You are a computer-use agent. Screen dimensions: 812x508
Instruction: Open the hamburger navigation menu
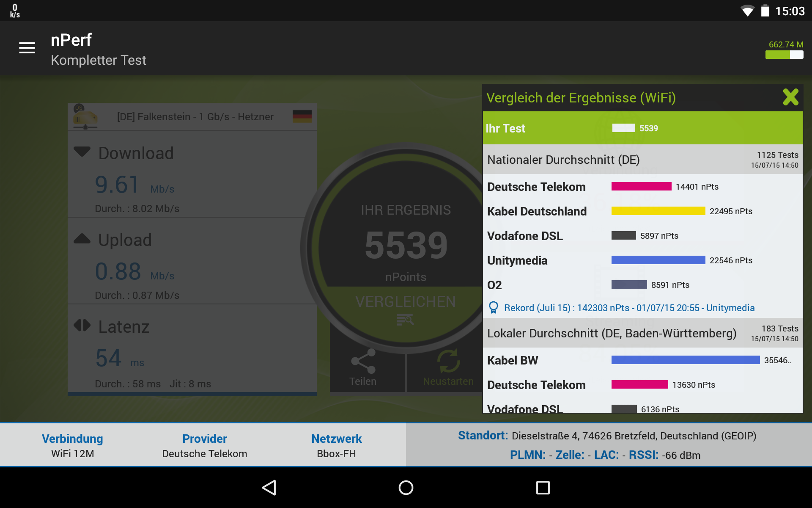pyautogui.click(x=27, y=48)
